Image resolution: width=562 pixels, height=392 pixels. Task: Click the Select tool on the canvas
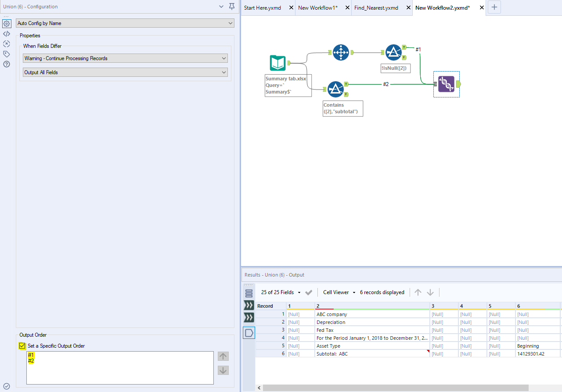pyautogui.click(x=340, y=52)
